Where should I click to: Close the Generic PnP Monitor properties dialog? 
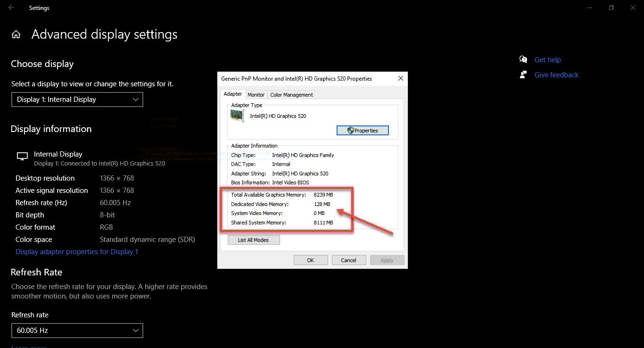point(400,78)
